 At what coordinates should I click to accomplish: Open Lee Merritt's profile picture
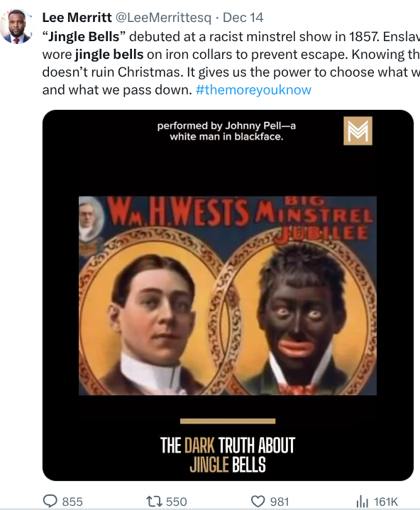(16, 27)
